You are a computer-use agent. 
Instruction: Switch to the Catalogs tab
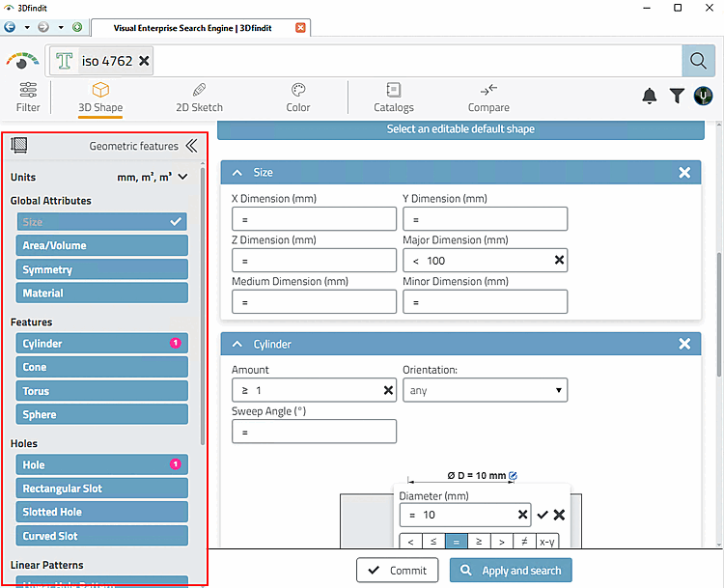(394, 98)
